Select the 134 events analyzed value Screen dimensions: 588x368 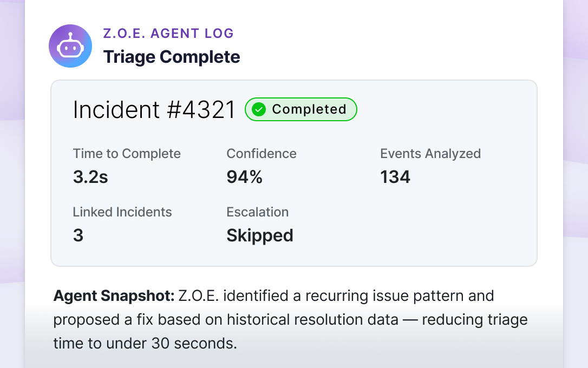[395, 177]
